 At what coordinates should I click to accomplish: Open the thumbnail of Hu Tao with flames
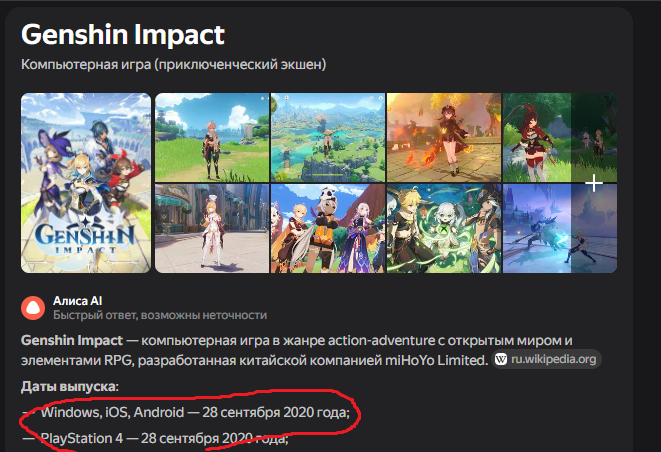pos(444,137)
